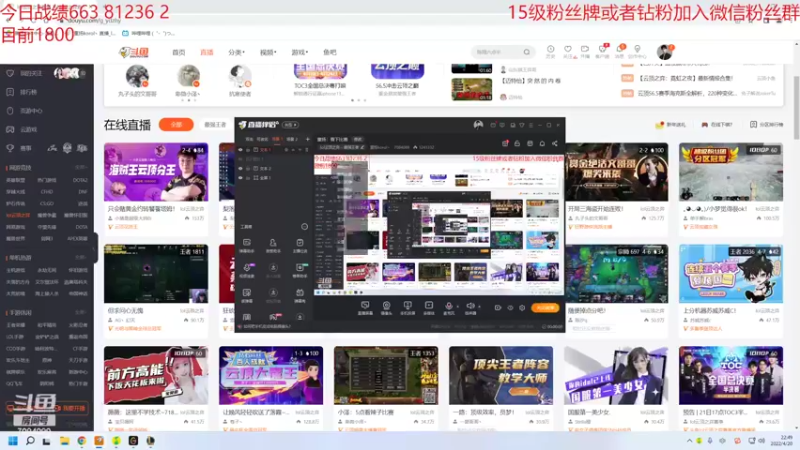The image size is (800, 450).
Task: Click the microphone icon in broadcast tool
Action: point(449,306)
